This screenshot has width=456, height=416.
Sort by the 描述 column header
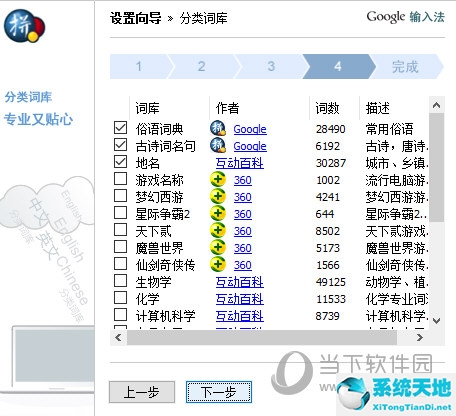(x=394, y=108)
